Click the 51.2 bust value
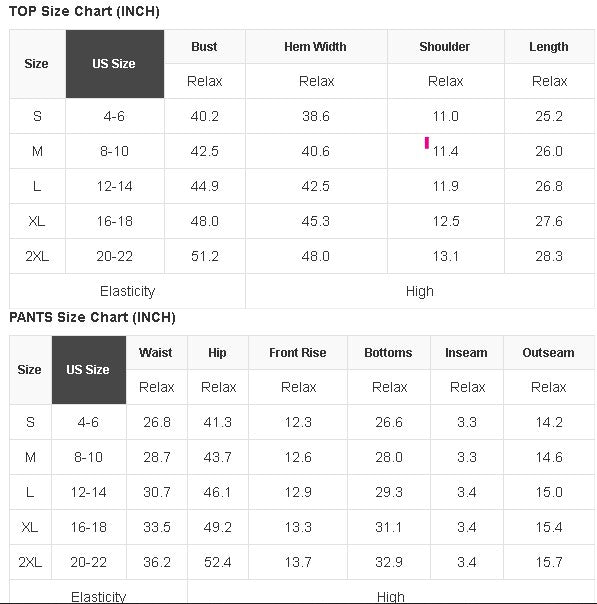Image resolution: width=597 pixels, height=604 pixels. [x=205, y=256]
